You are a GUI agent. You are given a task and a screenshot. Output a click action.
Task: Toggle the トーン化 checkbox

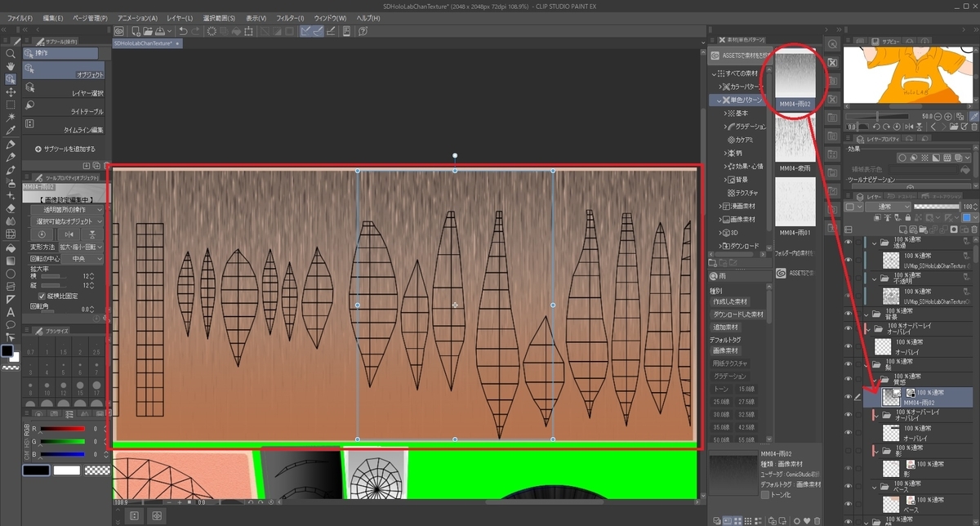(764, 495)
